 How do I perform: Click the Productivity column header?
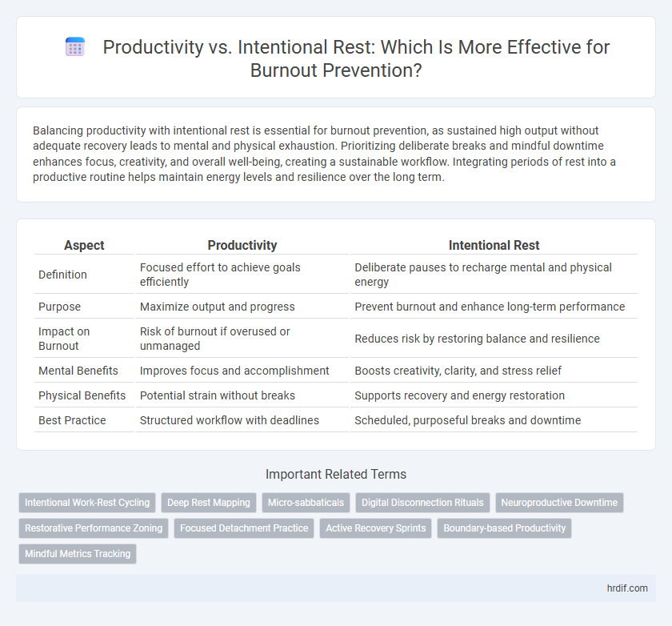point(242,245)
